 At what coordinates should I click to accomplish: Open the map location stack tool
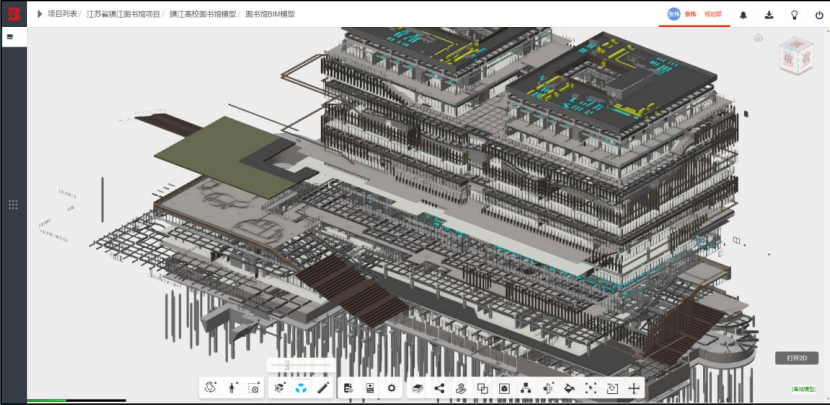pos(461,388)
